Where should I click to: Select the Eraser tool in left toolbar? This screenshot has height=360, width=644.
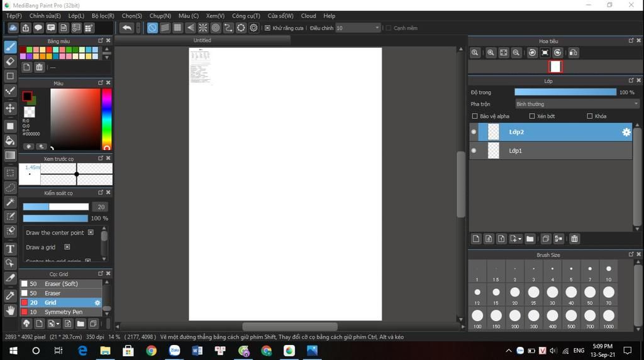click(10, 62)
